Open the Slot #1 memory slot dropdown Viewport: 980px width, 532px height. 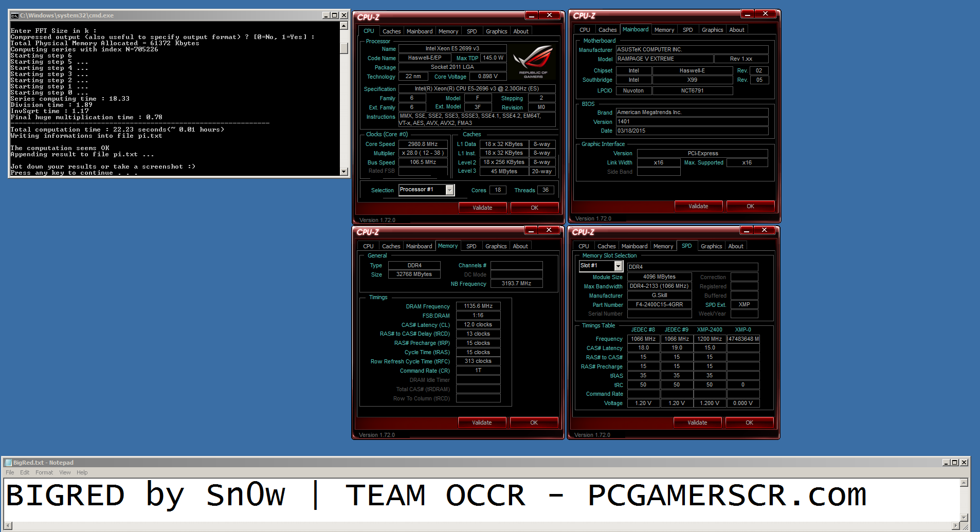pos(619,266)
